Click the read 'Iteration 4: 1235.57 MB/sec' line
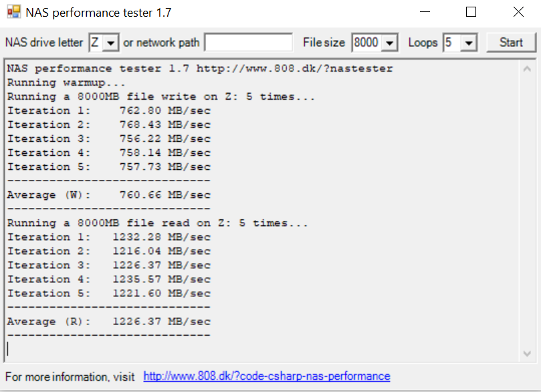Viewport: 541px width, 392px height. click(109, 280)
